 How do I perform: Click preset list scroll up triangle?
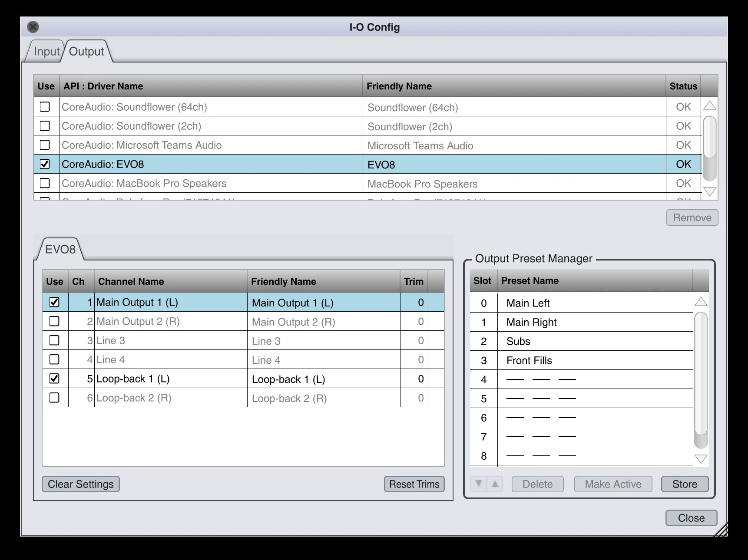coord(701,302)
